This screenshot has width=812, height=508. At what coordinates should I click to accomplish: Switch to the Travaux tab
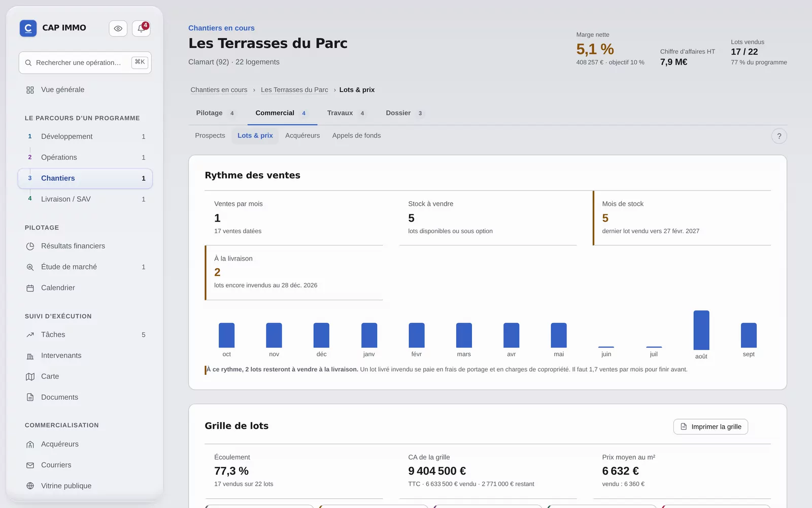click(346, 113)
